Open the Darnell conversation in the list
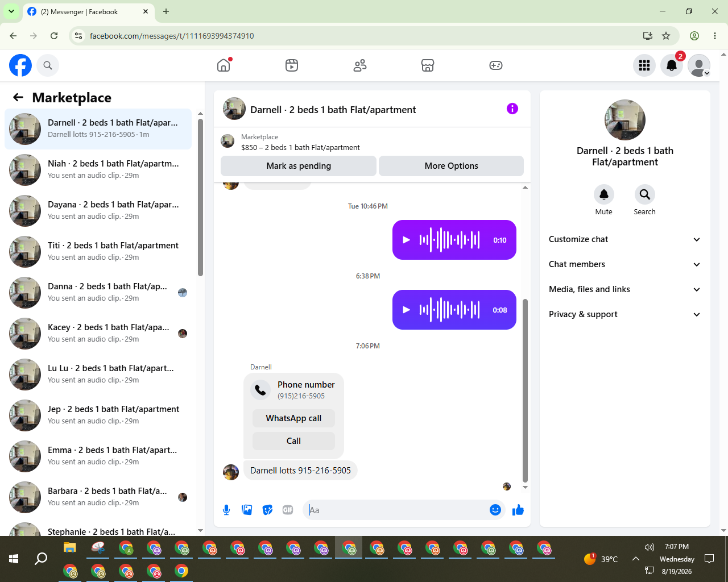Viewport: 728px width, 582px height. (x=98, y=129)
